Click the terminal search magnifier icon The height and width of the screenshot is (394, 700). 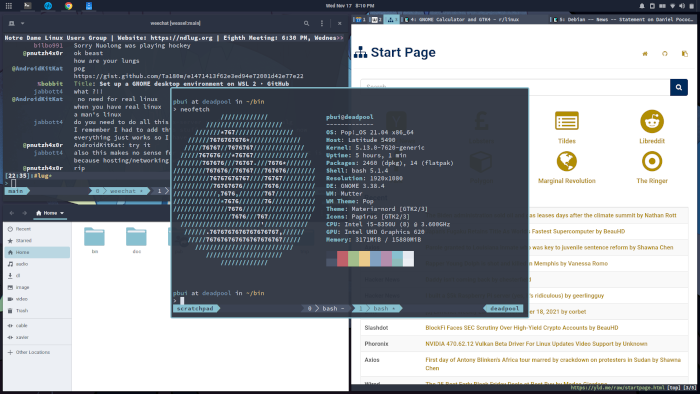point(306,23)
